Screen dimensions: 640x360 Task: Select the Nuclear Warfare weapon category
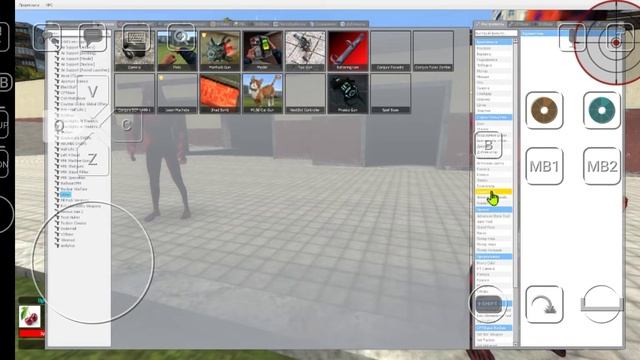pyautogui.click(x=74, y=189)
